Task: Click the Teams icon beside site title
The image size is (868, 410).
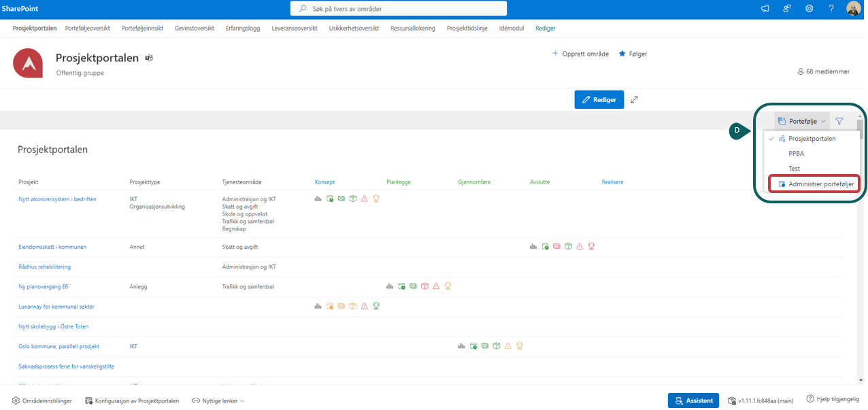Action: pos(149,58)
